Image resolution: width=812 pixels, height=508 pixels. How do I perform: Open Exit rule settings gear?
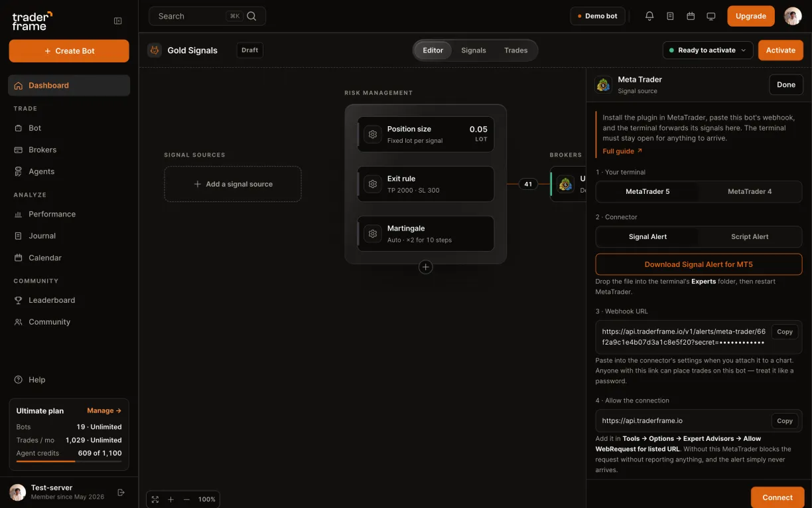click(373, 184)
